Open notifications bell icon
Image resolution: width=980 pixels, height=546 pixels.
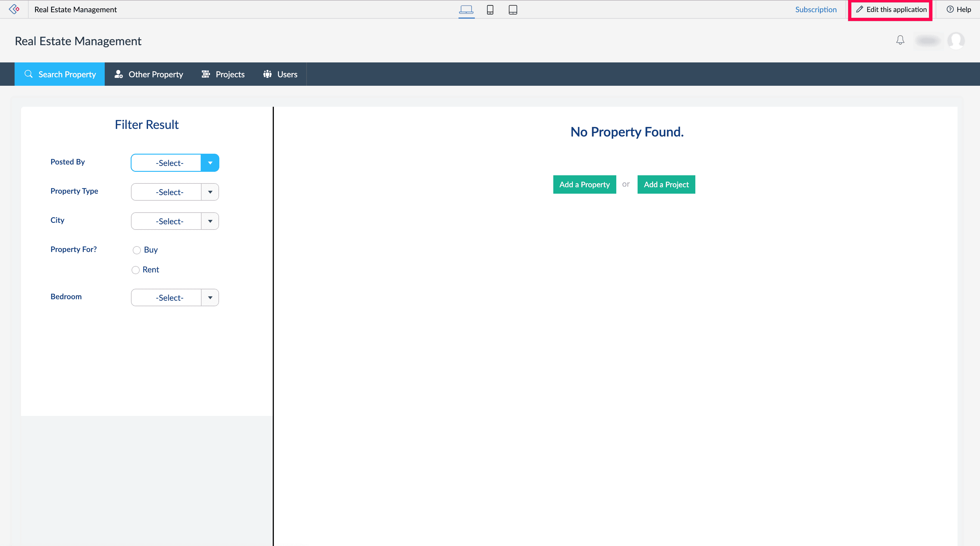pyautogui.click(x=900, y=40)
